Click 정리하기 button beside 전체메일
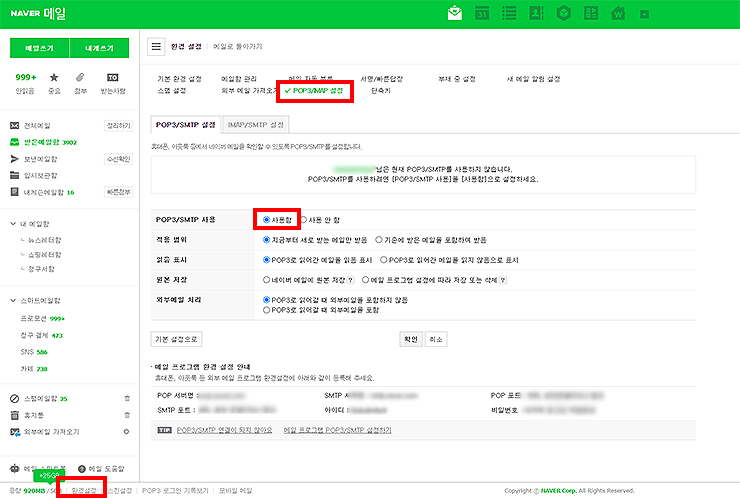Viewport: 740px width, 498px height. 118,126
